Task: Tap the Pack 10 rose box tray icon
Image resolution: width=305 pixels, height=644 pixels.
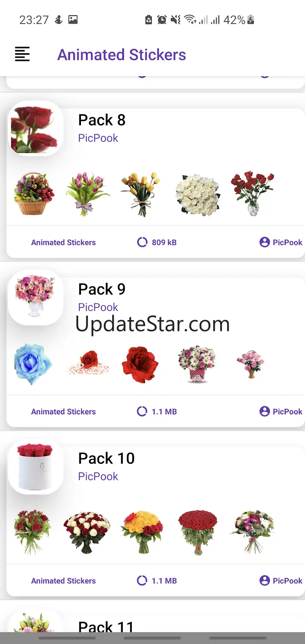Action: coord(36,467)
